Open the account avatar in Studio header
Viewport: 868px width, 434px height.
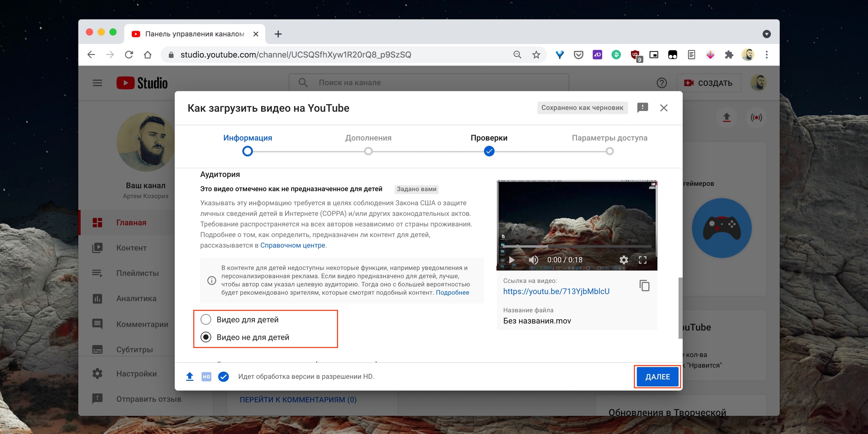pyautogui.click(x=758, y=83)
